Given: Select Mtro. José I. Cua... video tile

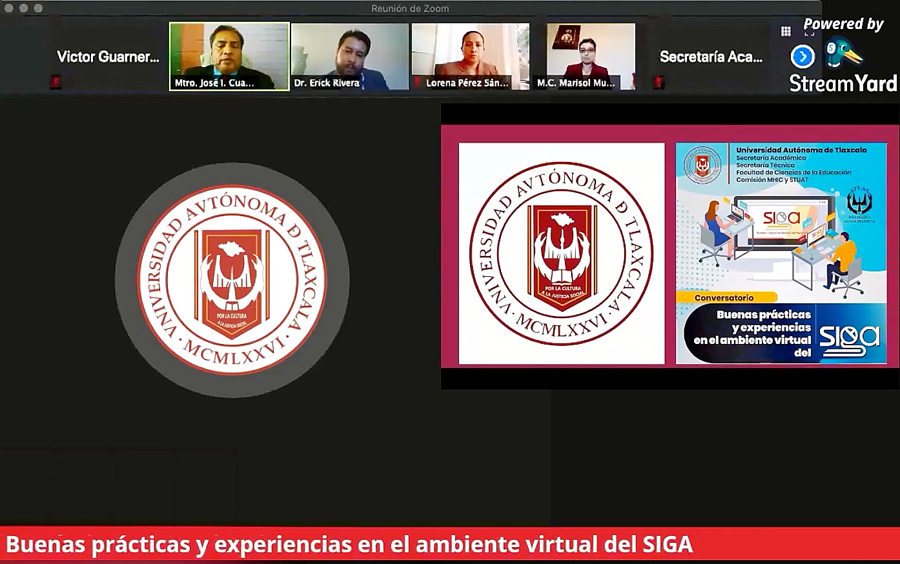Looking at the screenshot, I should [229, 56].
